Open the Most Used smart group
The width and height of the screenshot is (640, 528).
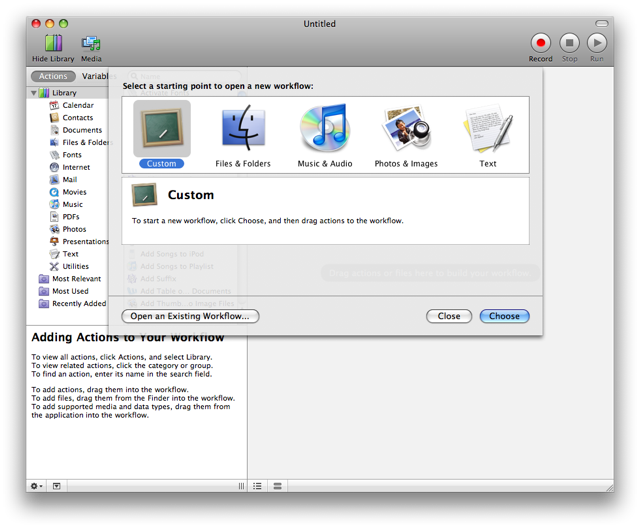(70, 291)
